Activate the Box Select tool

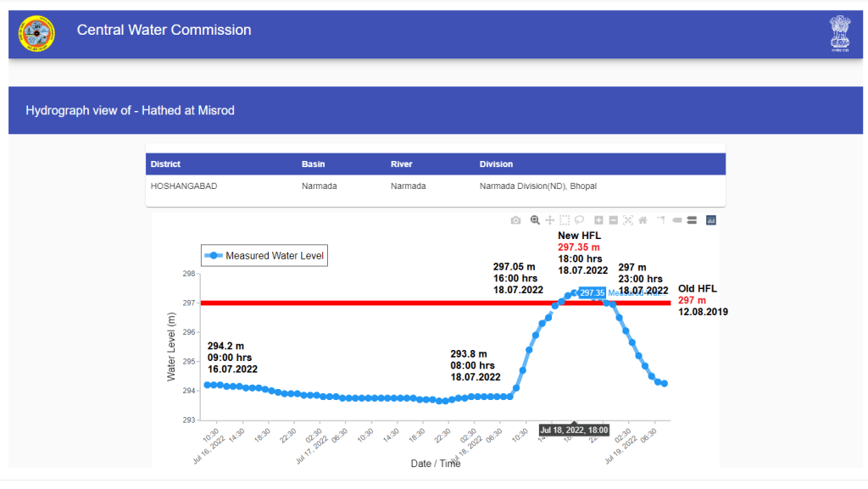(565, 220)
